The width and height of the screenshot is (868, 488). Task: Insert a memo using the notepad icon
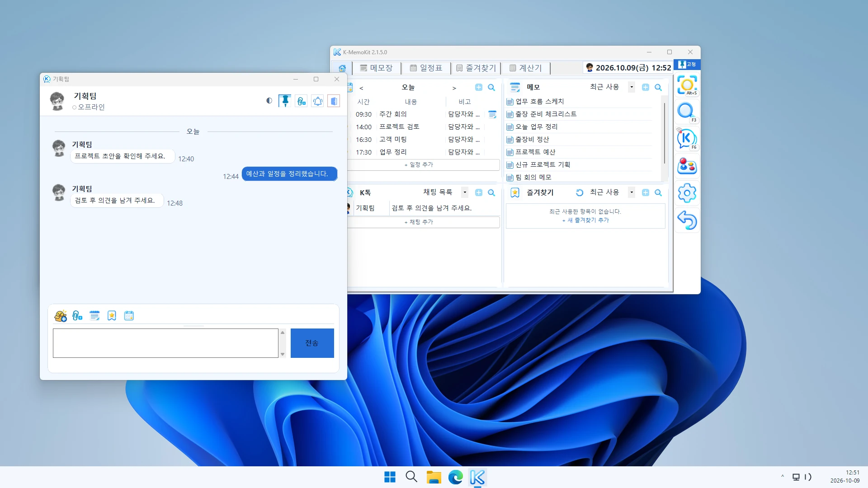click(94, 316)
